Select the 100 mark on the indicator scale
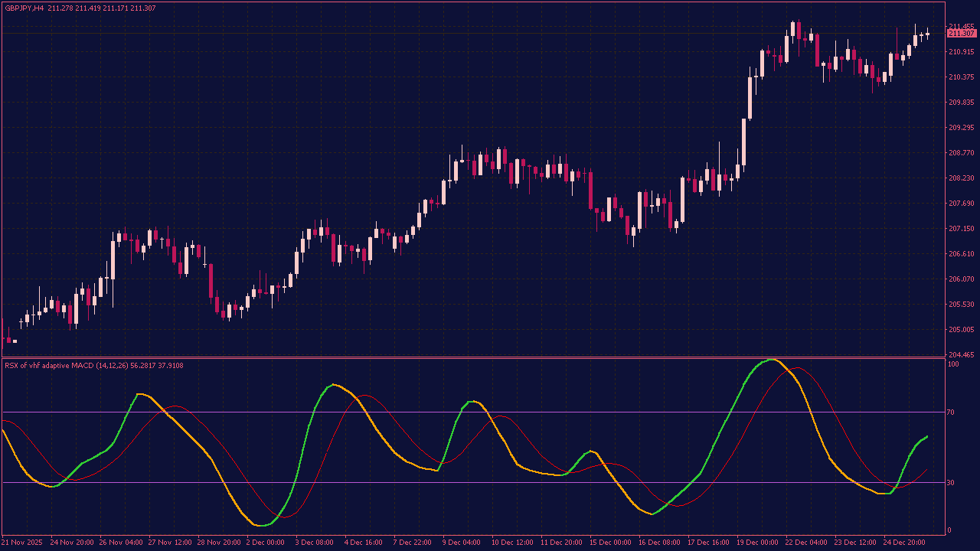Screen dimensions: 980x551 point(953,365)
